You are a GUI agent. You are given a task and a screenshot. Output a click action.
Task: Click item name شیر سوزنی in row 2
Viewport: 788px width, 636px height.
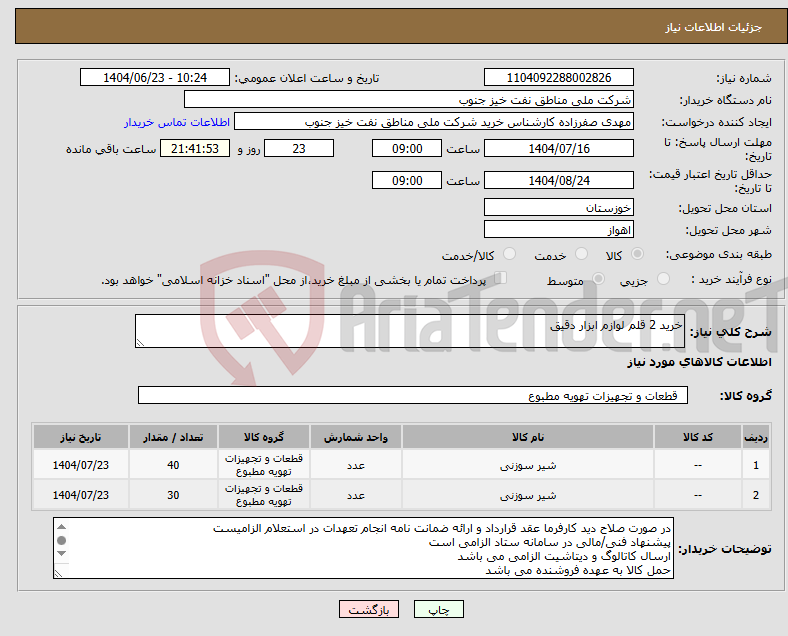[x=528, y=495]
